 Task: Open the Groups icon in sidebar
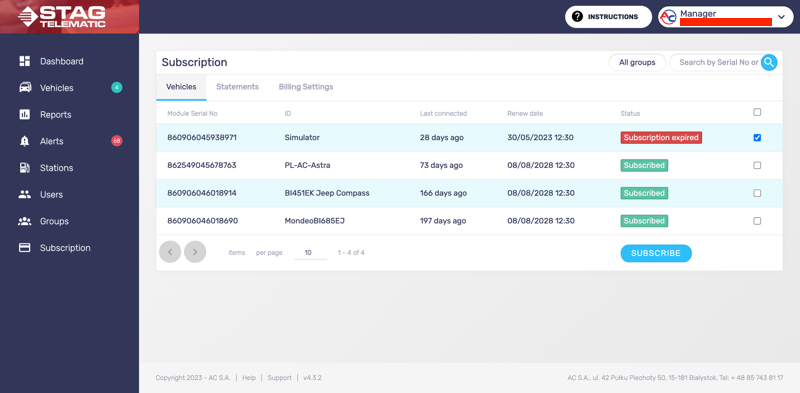pyautogui.click(x=24, y=221)
